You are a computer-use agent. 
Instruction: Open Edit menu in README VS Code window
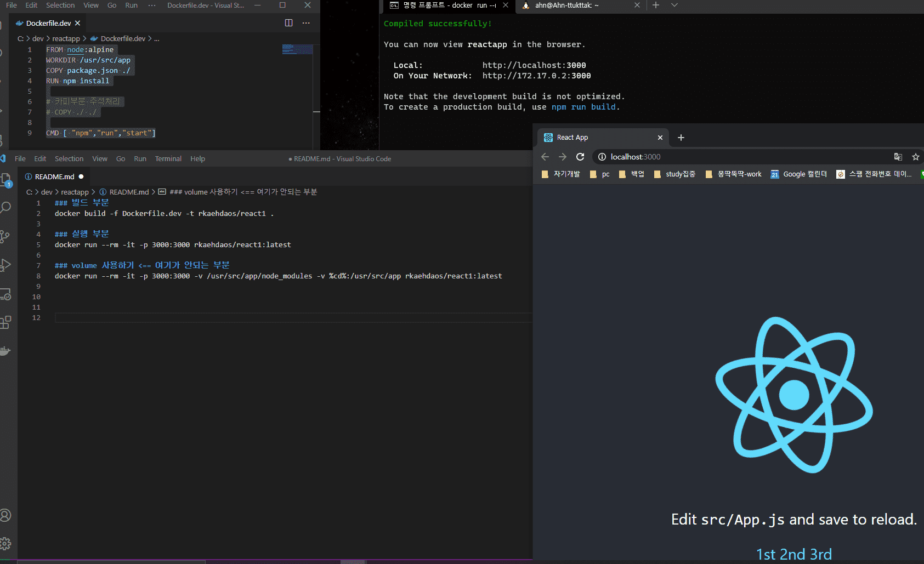[x=40, y=158]
